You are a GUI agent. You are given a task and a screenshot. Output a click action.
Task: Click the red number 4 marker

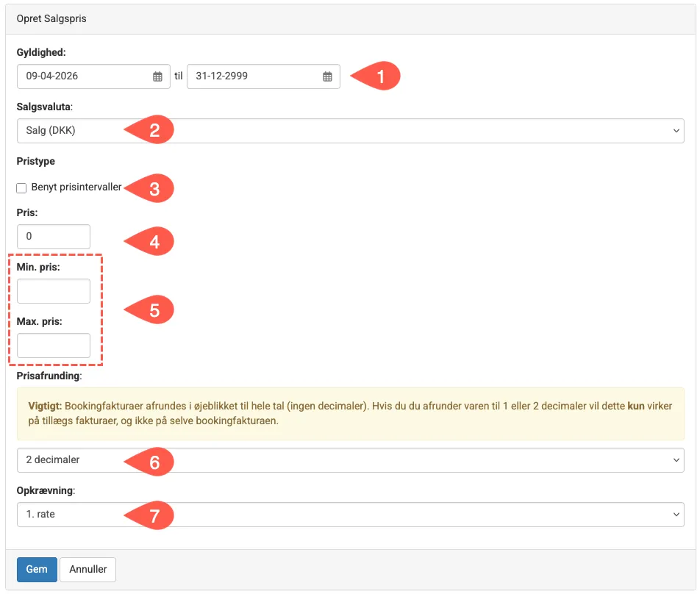coord(152,242)
